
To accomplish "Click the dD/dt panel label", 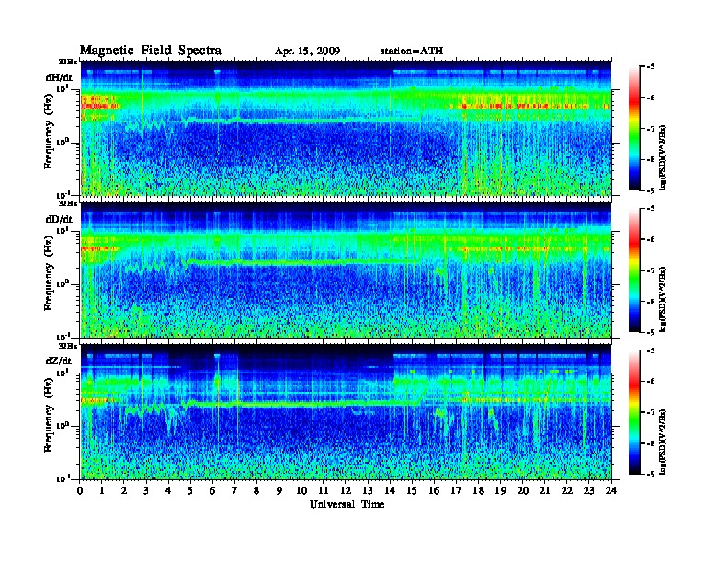I will [59, 219].
